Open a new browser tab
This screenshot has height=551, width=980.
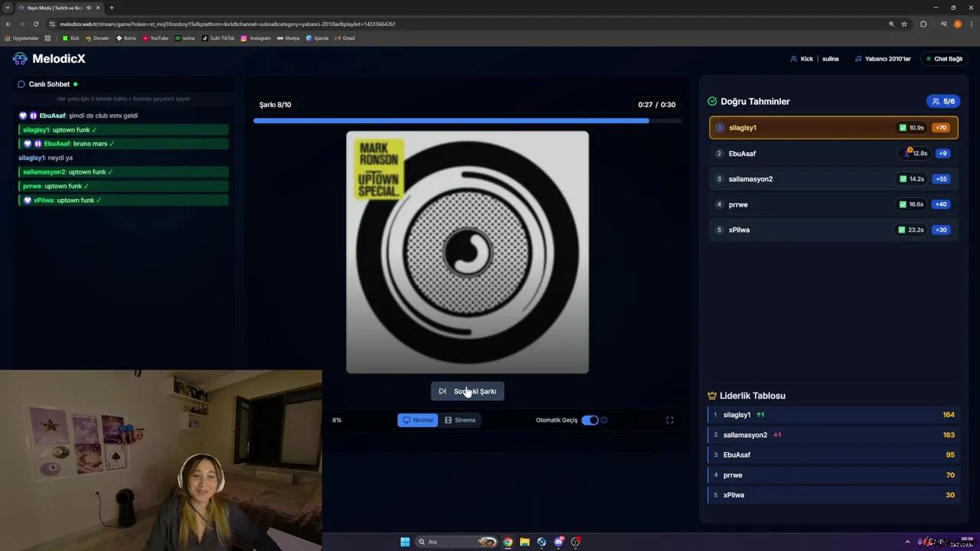tap(112, 8)
